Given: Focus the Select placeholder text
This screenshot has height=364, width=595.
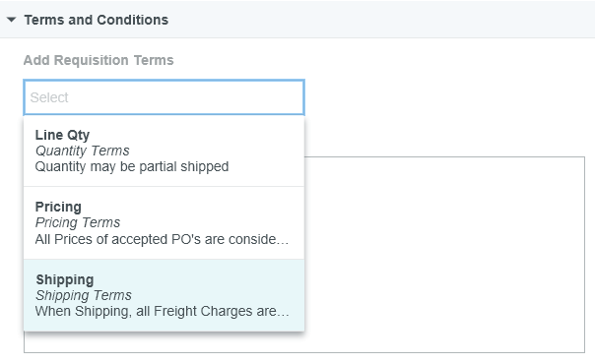Looking at the screenshot, I should tap(49, 97).
